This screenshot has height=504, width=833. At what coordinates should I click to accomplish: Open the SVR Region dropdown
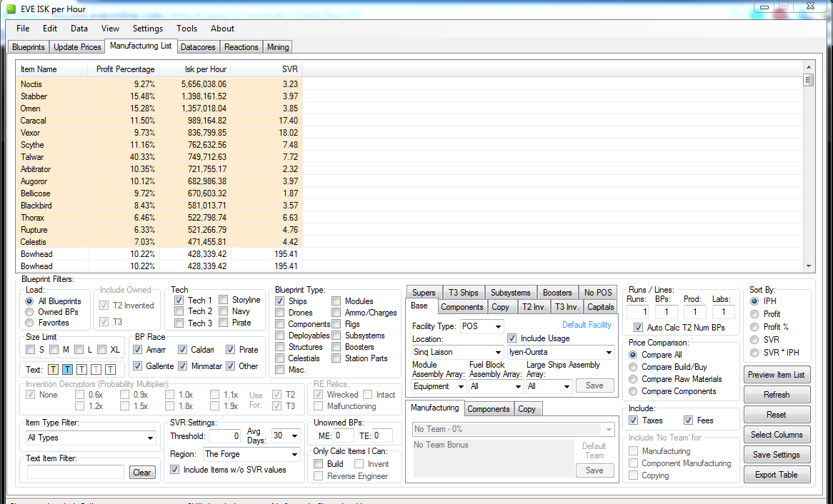point(251,454)
